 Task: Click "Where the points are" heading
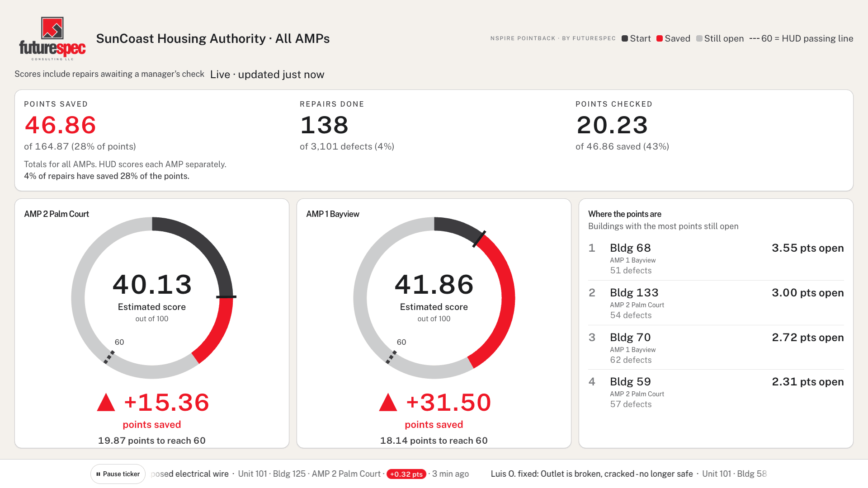(x=625, y=214)
